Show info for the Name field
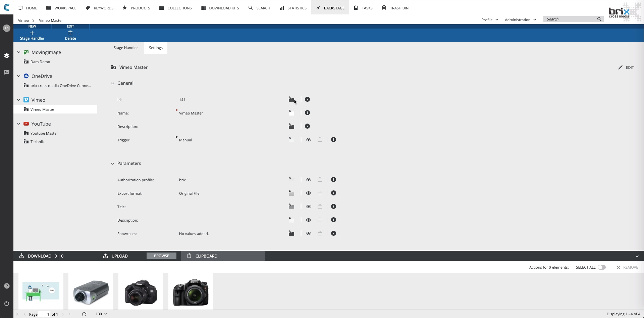644x318 pixels. pos(307,113)
